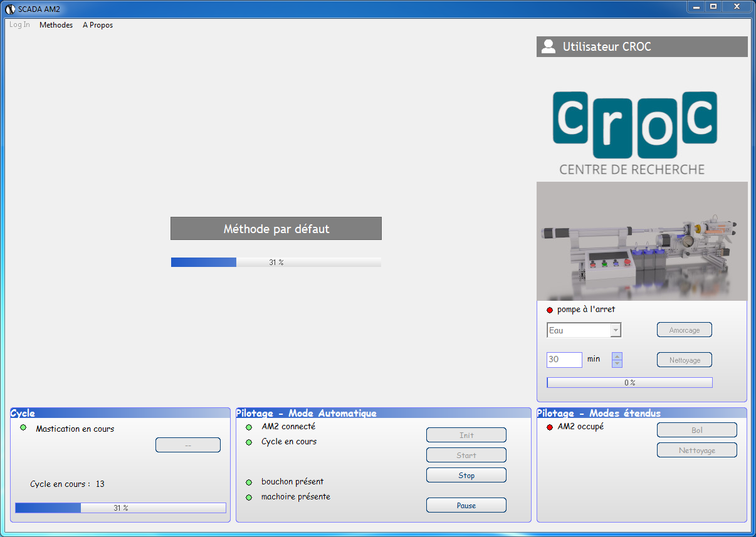
Task: Click the 'Pilotage - Mode Automatique' panel header
Action: 384,413
